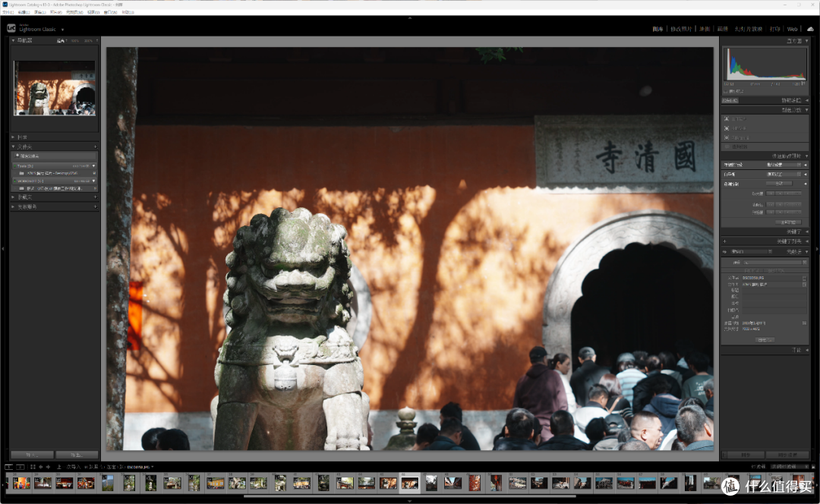Click the 导出 export button
This screenshot has height=504, width=820.
click(77, 455)
